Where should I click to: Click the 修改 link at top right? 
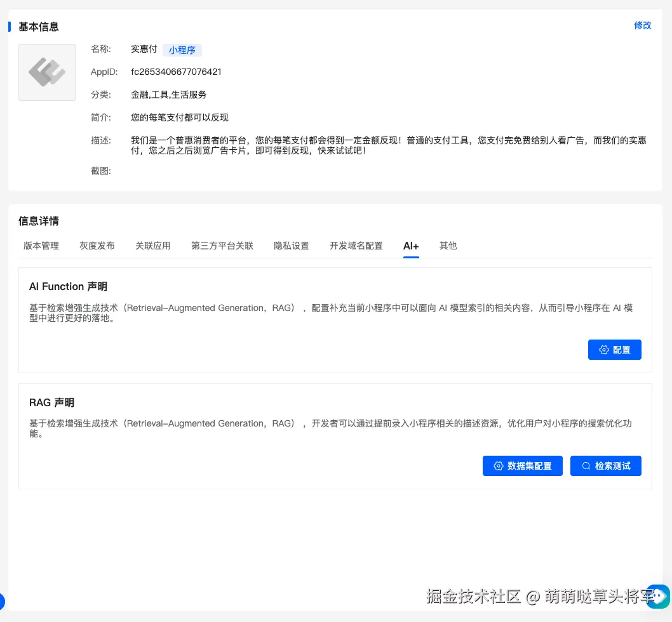[x=643, y=25]
